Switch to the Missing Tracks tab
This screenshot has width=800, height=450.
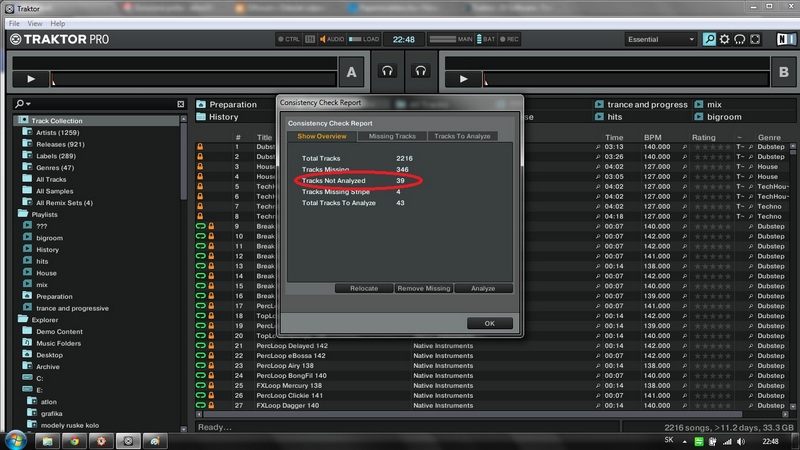pos(392,136)
